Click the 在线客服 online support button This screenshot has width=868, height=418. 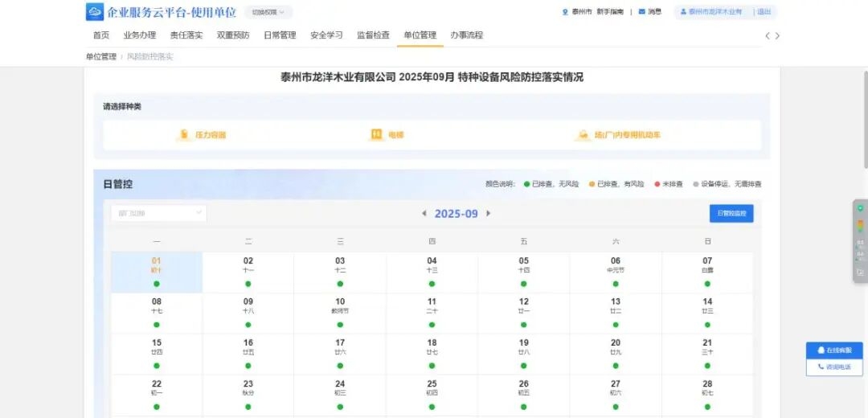click(834, 350)
